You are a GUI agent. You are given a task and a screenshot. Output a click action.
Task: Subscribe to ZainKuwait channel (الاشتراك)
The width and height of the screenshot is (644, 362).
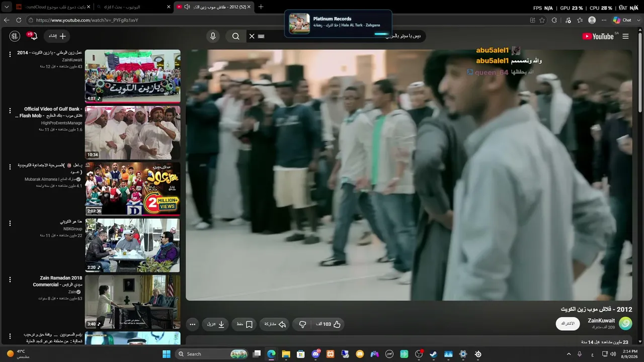click(568, 323)
